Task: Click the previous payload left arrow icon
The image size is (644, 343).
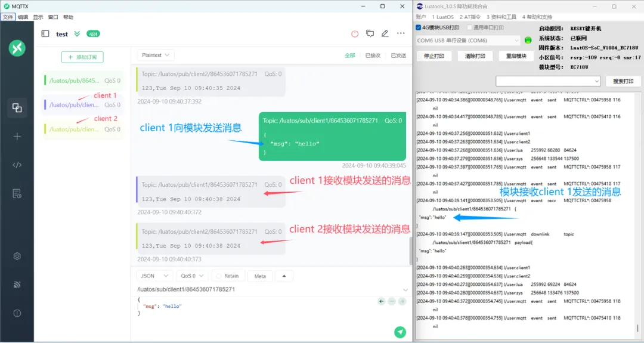Action: [381, 301]
